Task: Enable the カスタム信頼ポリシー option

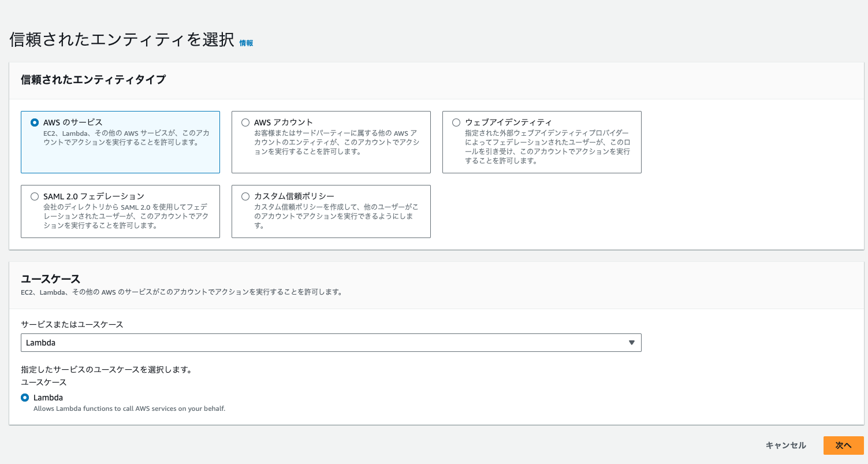Action: [245, 196]
